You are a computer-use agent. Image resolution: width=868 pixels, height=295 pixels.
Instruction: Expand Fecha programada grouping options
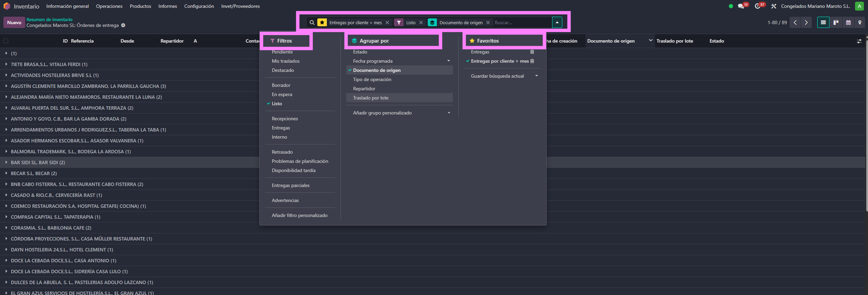(x=448, y=61)
